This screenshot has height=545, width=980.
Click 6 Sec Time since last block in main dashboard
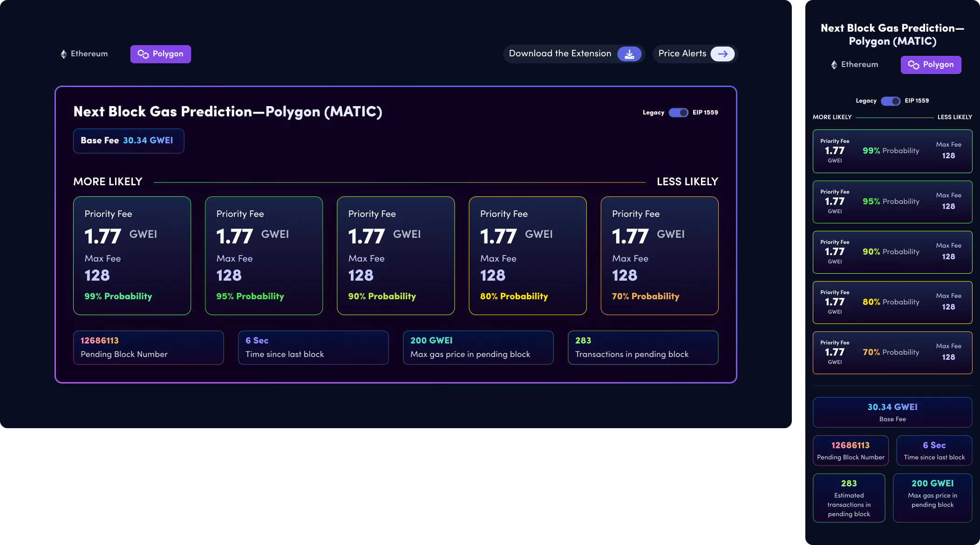(x=313, y=348)
